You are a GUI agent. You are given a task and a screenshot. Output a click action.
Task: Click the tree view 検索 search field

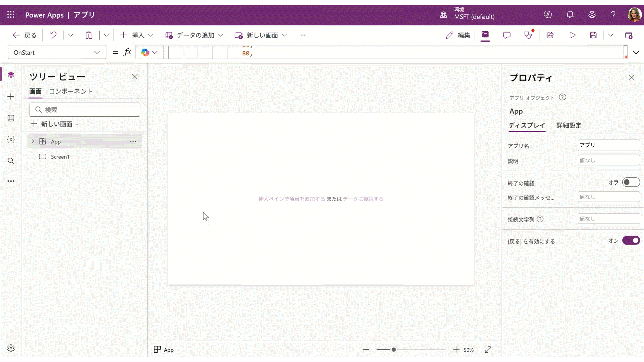pyautogui.click(x=85, y=110)
